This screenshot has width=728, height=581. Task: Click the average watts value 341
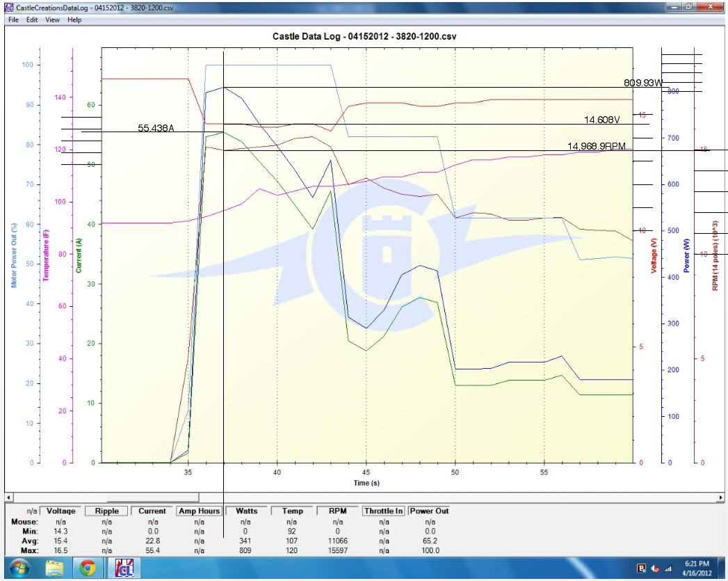pos(245,541)
